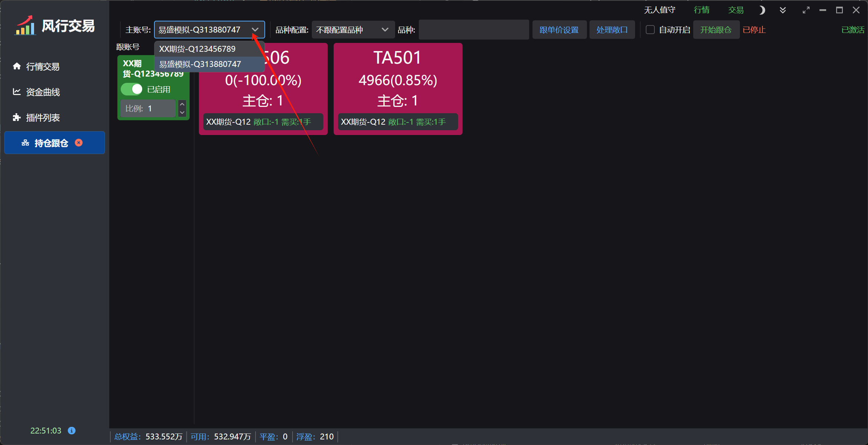Increase 比例 with the up stepper arrow

[x=182, y=104]
